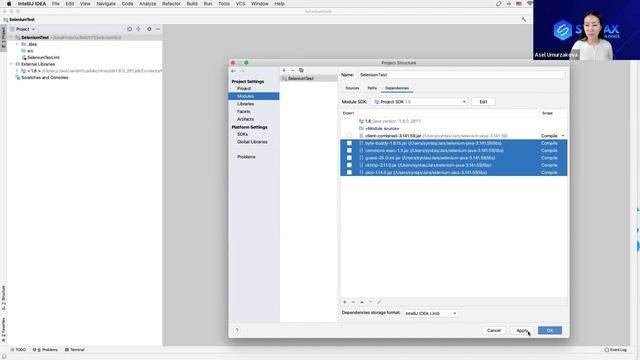Open the Terminal tool window
Image resolution: width=640 pixels, height=360 pixels.
tap(75, 350)
